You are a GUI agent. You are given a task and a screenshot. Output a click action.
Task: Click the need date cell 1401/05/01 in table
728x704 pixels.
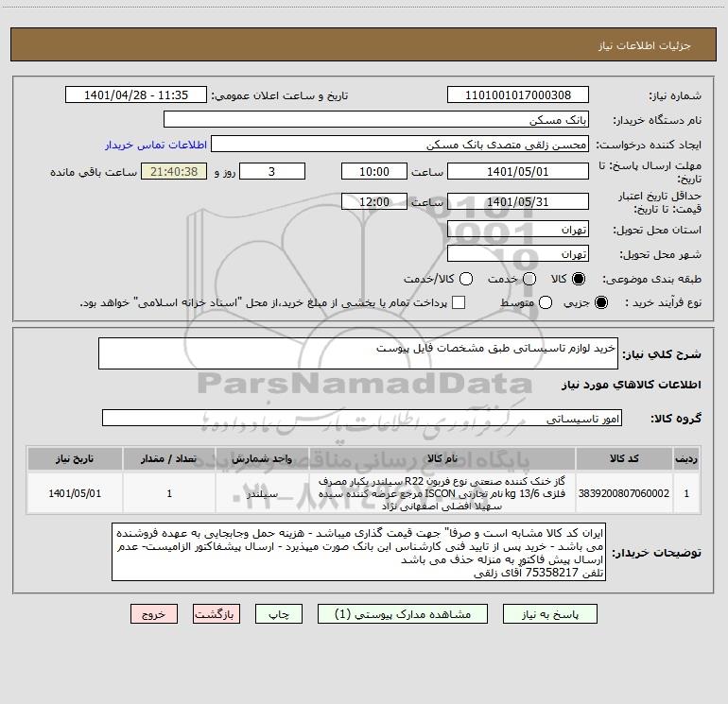pos(75,493)
